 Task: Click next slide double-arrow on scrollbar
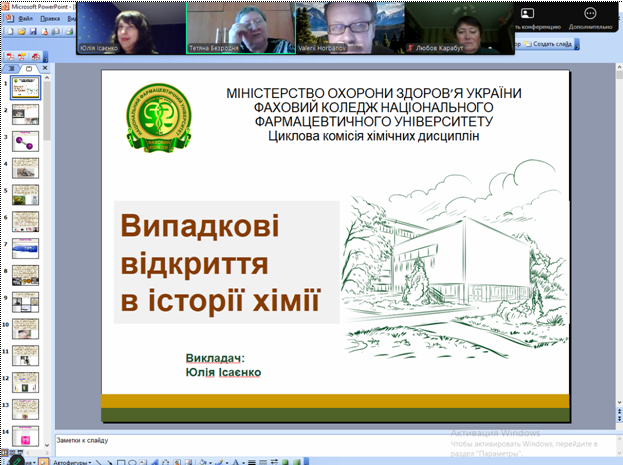619,418
